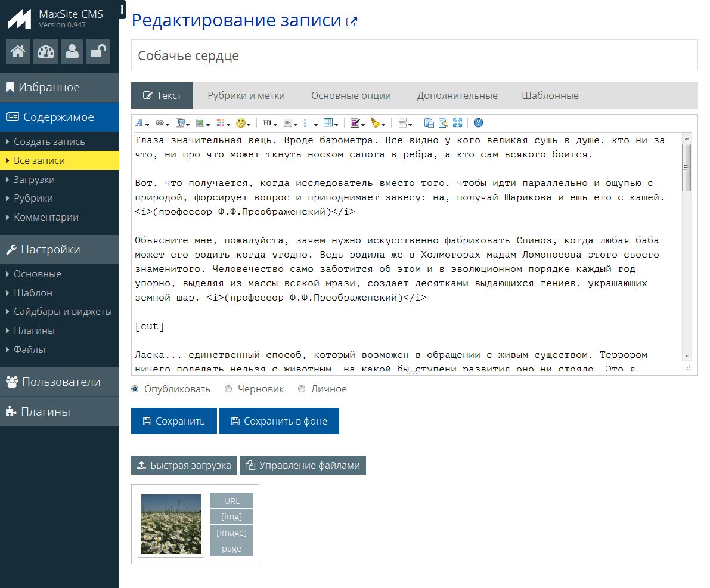Click the daisy field image thumbnail
Image resolution: width=710 pixels, height=588 pixels.
pyautogui.click(x=170, y=524)
